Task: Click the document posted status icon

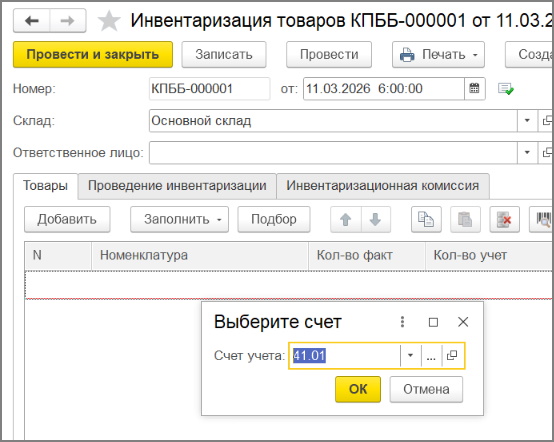Action: [x=506, y=89]
